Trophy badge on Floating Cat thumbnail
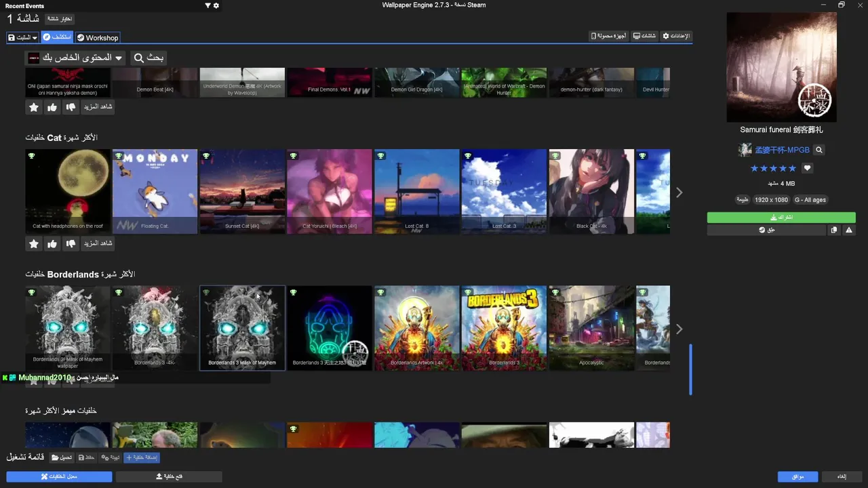Viewport: 868px width, 488px height. click(119, 156)
